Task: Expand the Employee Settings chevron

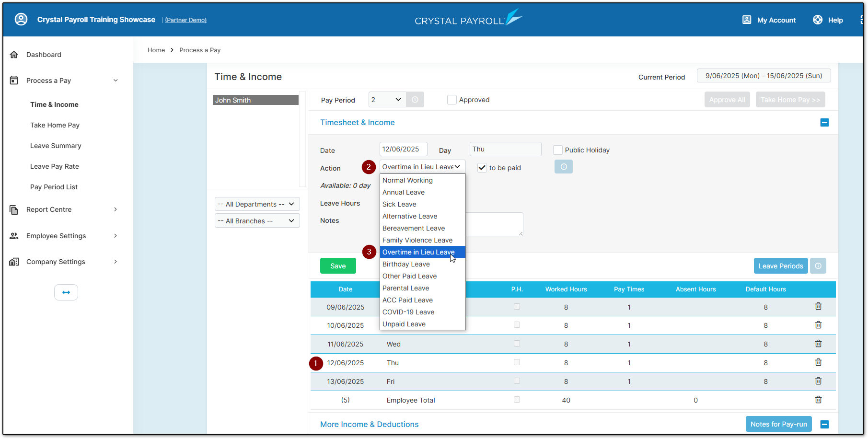Action: 116,236
